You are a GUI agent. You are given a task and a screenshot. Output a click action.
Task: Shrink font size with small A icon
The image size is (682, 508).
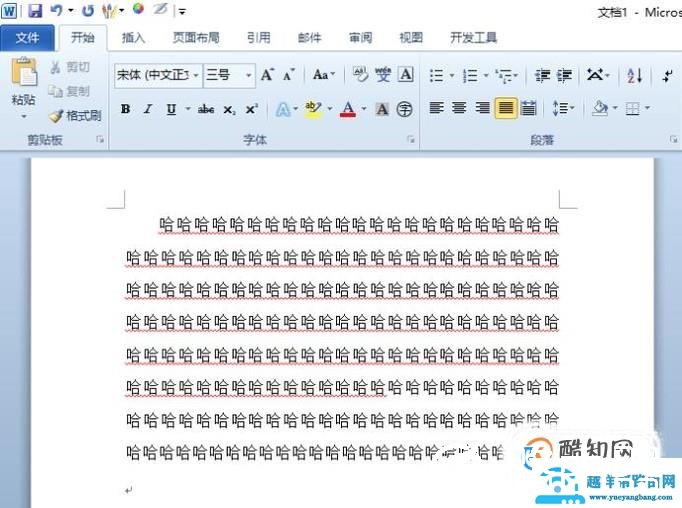pos(288,76)
